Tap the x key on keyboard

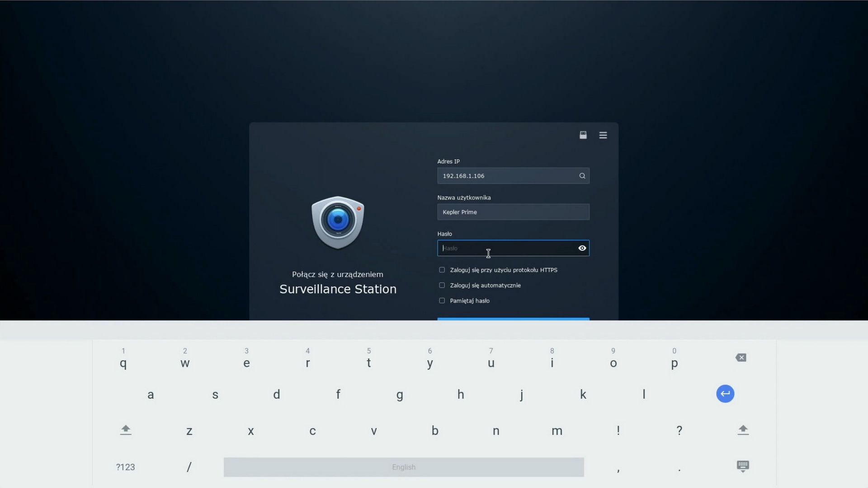(x=251, y=431)
